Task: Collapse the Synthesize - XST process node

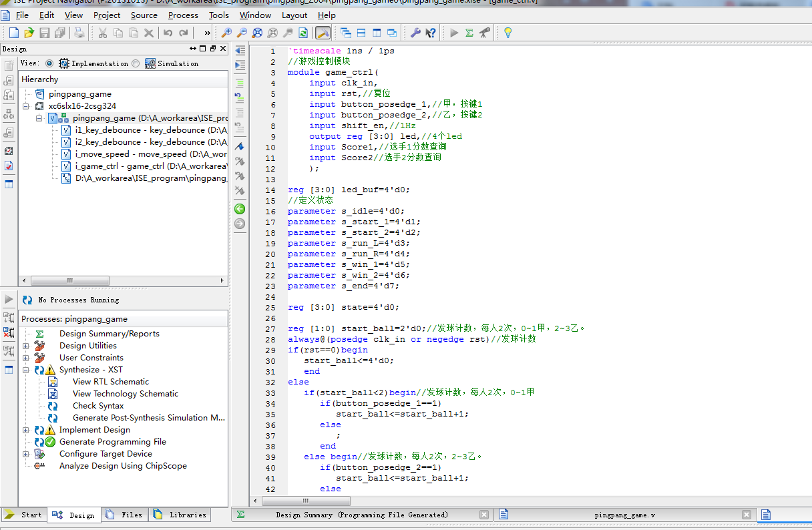Action: pyautogui.click(x=26, y=370)
